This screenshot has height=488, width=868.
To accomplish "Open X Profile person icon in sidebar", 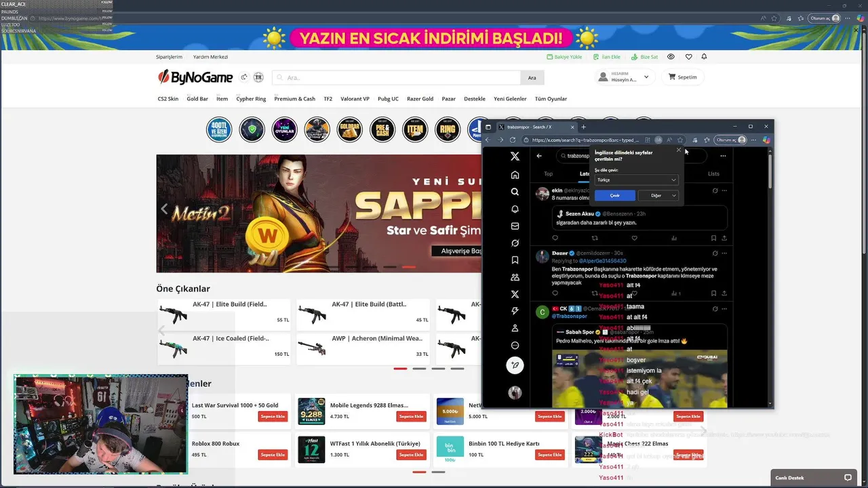I will tap(515, 328).
